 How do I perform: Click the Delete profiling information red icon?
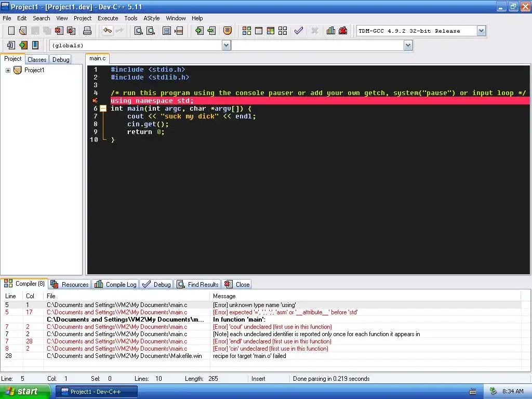(x=343, y=31)
